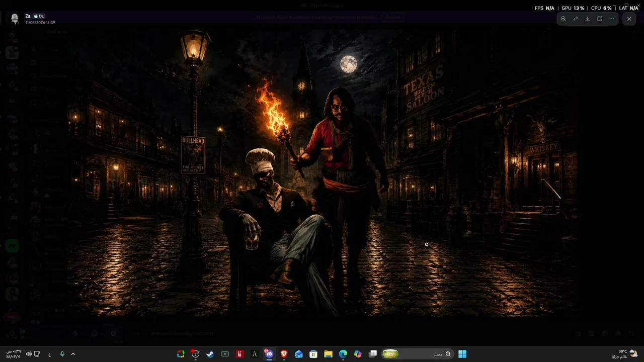Click the sender avatar in the viewer header

pyautogui.click(x=15, y=19)
